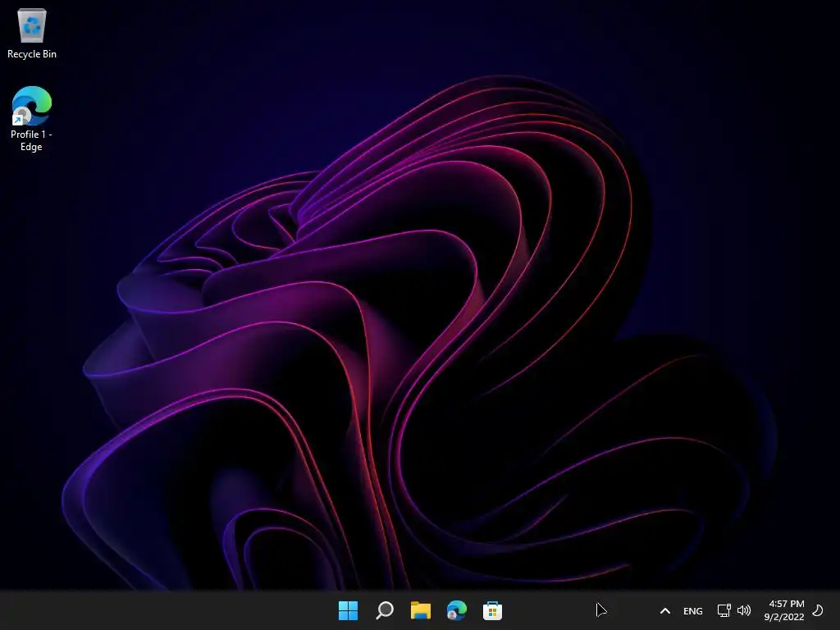Image resolution: width=840 pixels, height=630 pixels.
Task: Select the Profile 1 - Edge shortcut
Action: [32, 119]
